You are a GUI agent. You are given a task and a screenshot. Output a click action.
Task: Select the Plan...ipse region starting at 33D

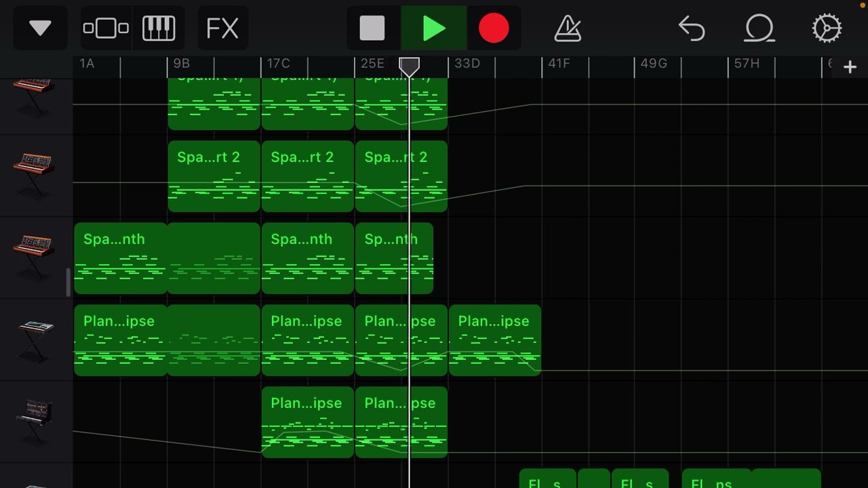[x=495, y=340]
